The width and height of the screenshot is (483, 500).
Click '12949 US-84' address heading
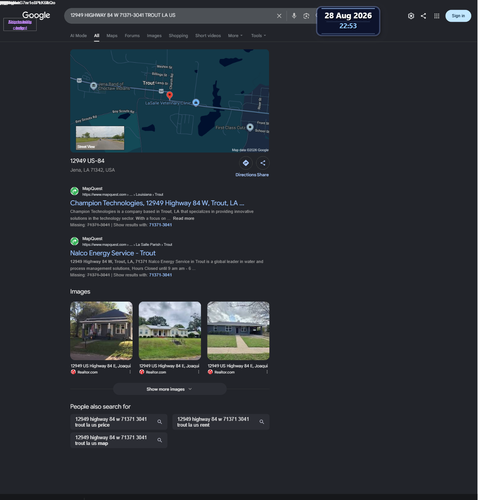click(88, 162)
